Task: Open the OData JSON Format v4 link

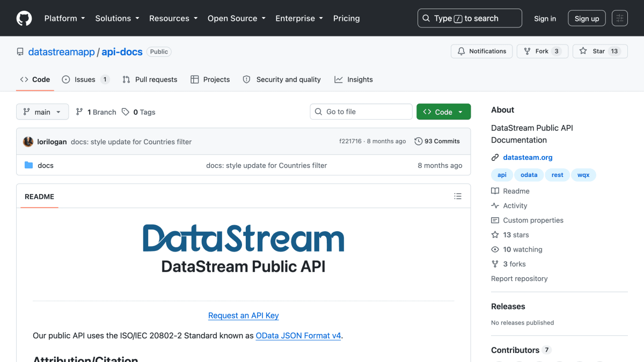Action: 298,336
